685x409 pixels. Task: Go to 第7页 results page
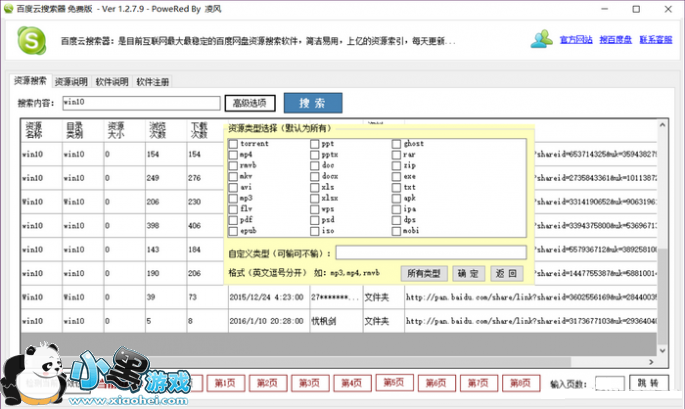pyautogui.click(x=479, y=383)
